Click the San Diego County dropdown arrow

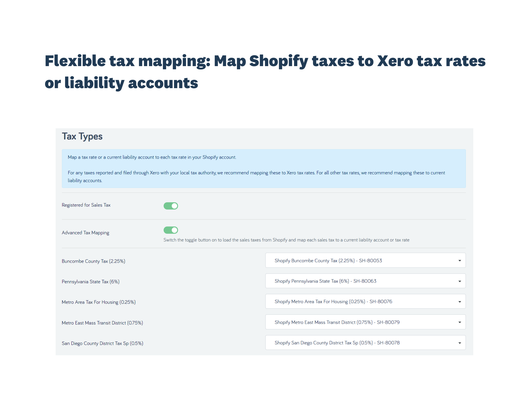pos(460,342)
